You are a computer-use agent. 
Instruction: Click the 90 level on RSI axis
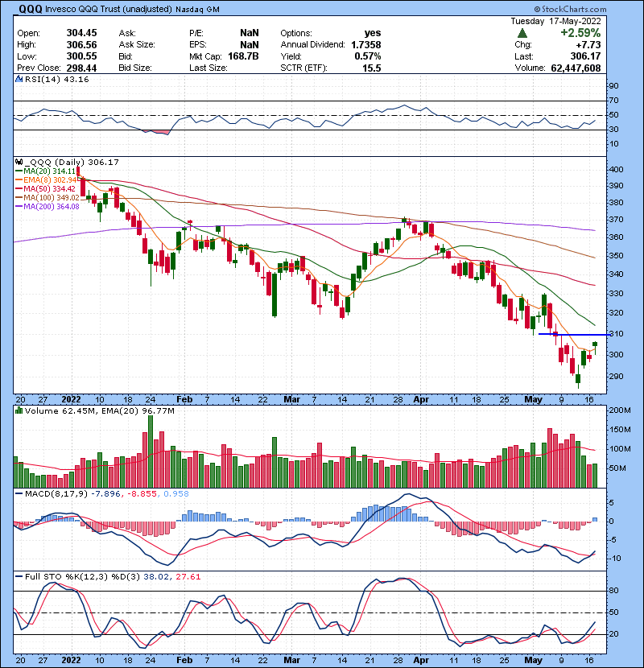point(613,86)
